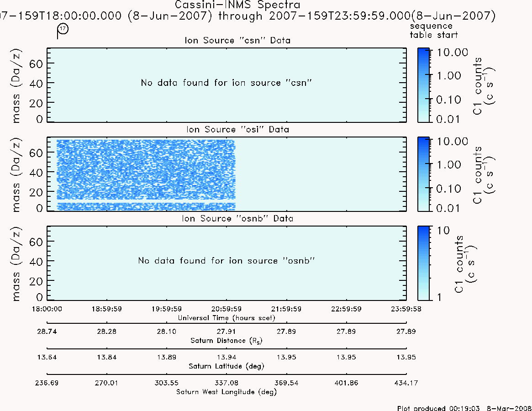Click 'Ion Source "csn" Data' heading
Screen dimensions: 532x411
pyautogui.click(x=237, y=40)
